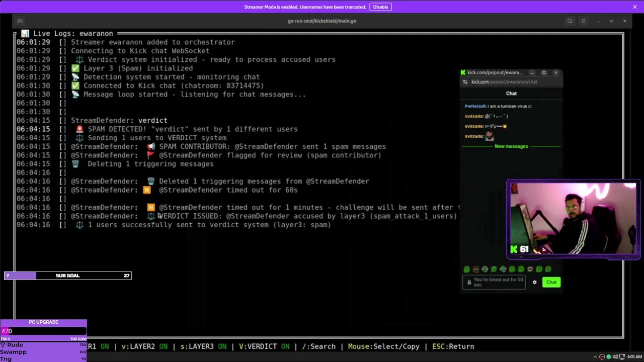
Task: Jump to 'New messages' in Kick chat
Action: pos(511,146)
